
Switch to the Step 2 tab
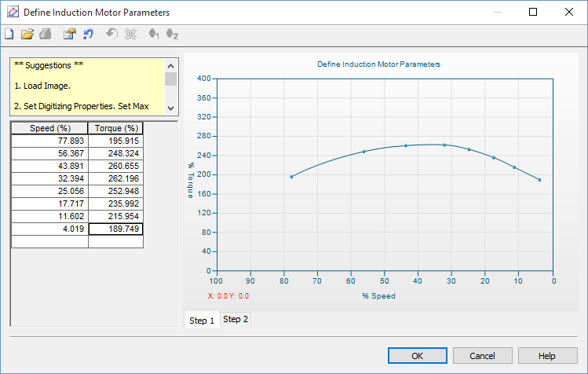tap(235, 320)
